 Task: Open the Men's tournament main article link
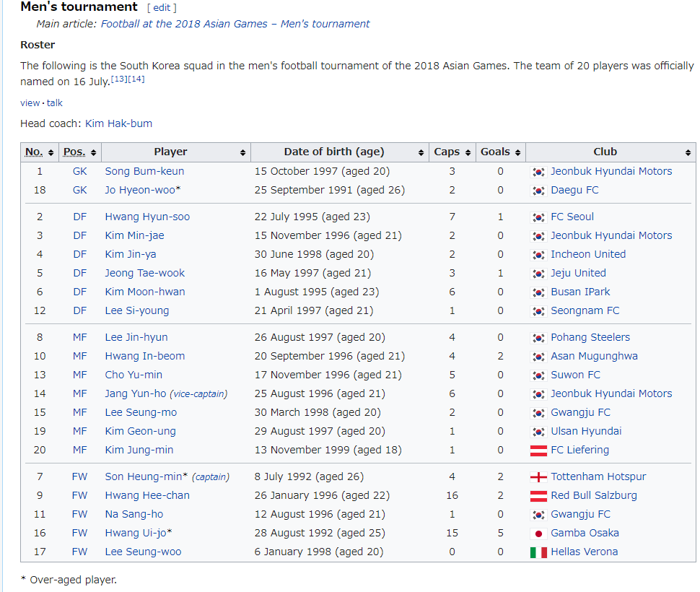point(235,24)
